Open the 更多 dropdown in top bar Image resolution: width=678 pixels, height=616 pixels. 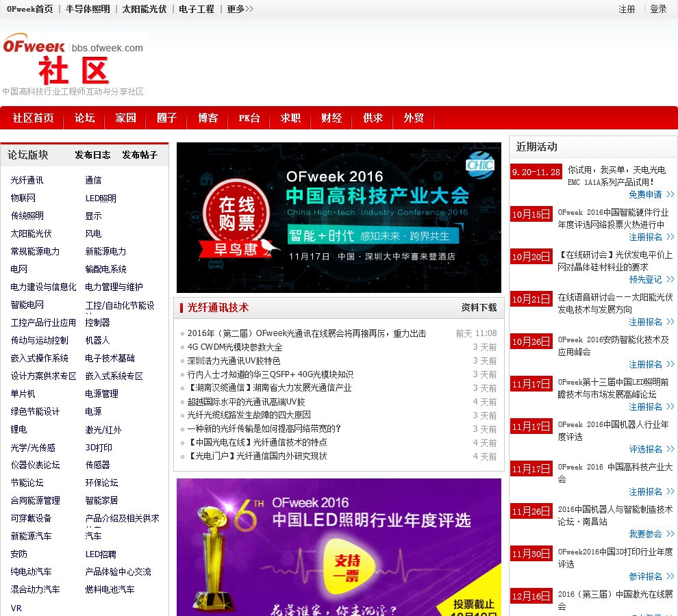tap(240, 9)
